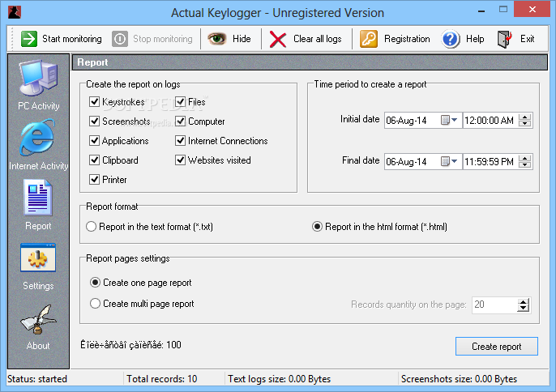Click the Status: started status bar text
This screenshot has width=556, height=392.
pos(37,379)
